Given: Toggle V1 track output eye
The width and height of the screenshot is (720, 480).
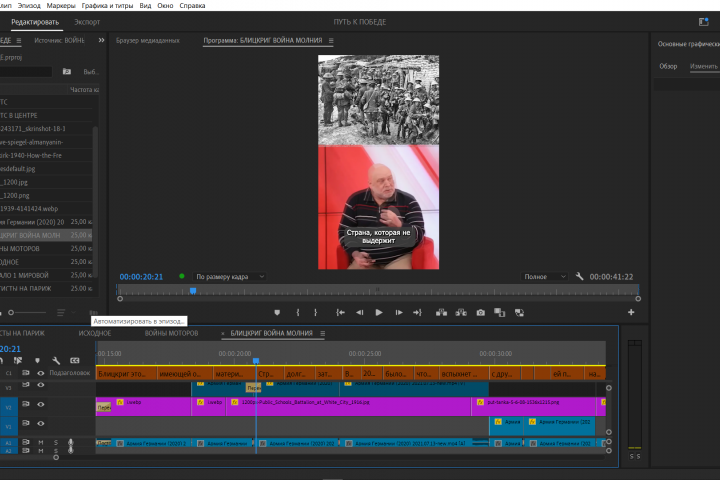Looking at the screenshot, I should tap(41, 424).
